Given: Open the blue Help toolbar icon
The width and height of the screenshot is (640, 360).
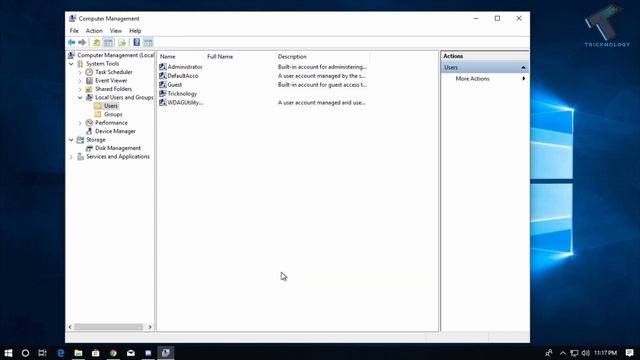Looking at the screenshot, I should [x=137, y=42].
